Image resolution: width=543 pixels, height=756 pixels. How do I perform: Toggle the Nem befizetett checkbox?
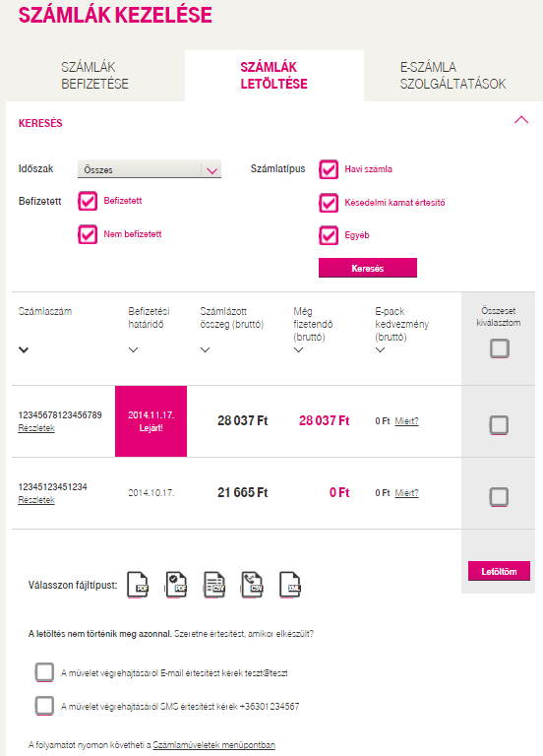coord(88,235)
